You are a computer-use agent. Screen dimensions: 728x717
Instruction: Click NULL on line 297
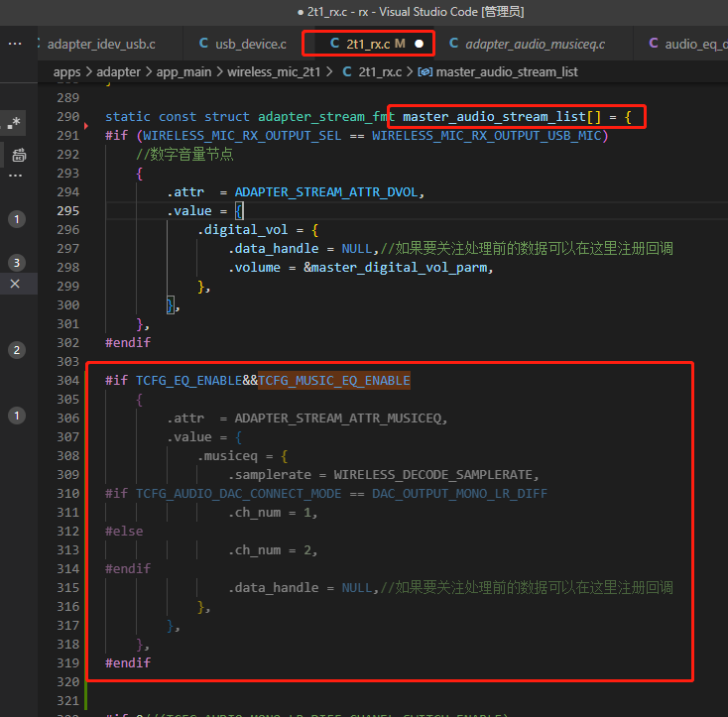(x=357, y=249)
